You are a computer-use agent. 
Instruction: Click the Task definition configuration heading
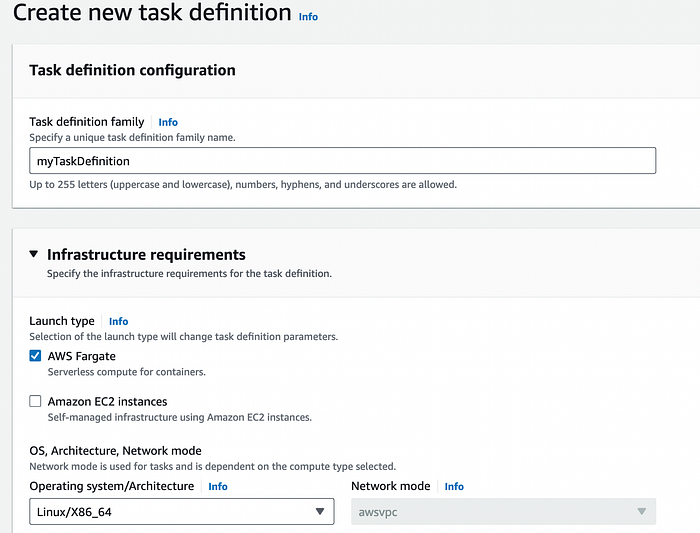pyautogui.click(x=133, y=70)
